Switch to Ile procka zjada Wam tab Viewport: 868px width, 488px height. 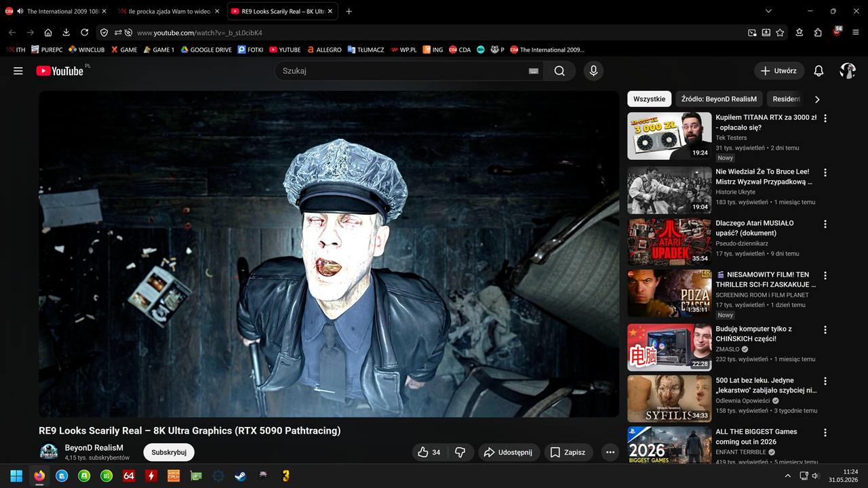(169, 12)
